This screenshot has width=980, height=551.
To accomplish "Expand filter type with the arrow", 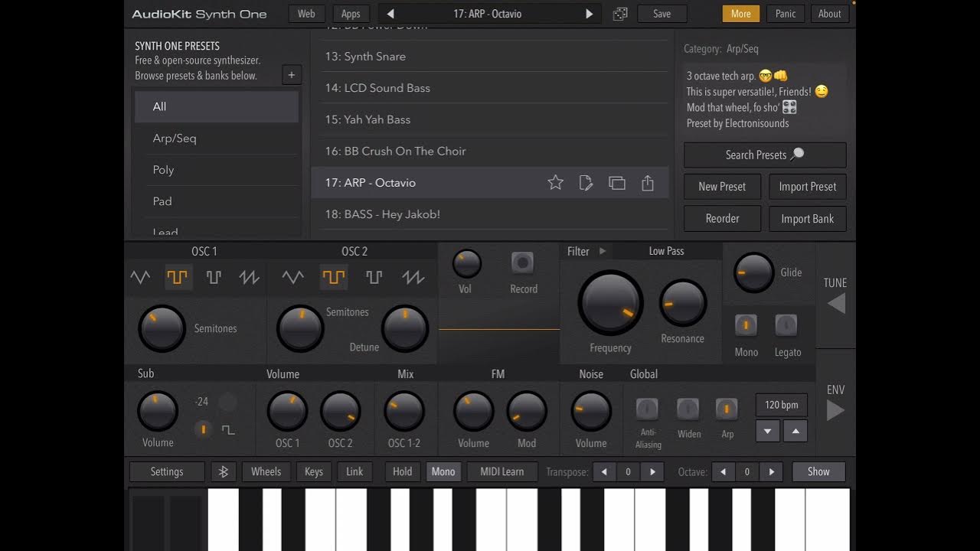I will tap(603, 251).
